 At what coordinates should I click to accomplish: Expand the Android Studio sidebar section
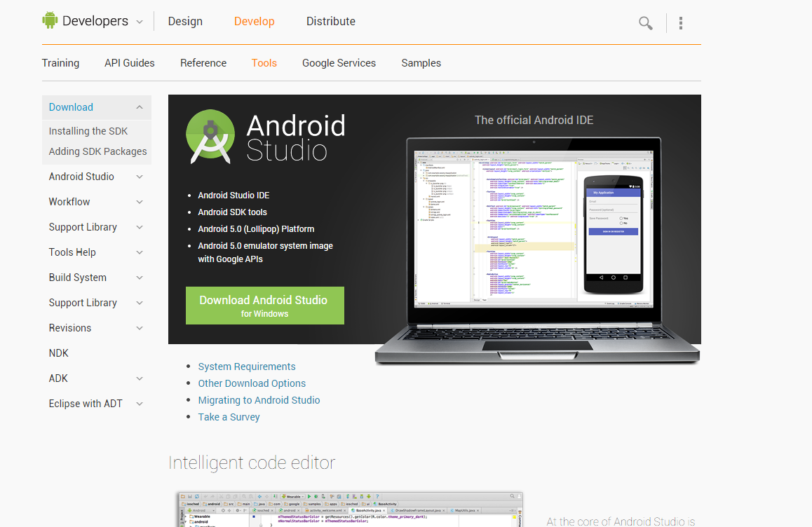(140, 177)
